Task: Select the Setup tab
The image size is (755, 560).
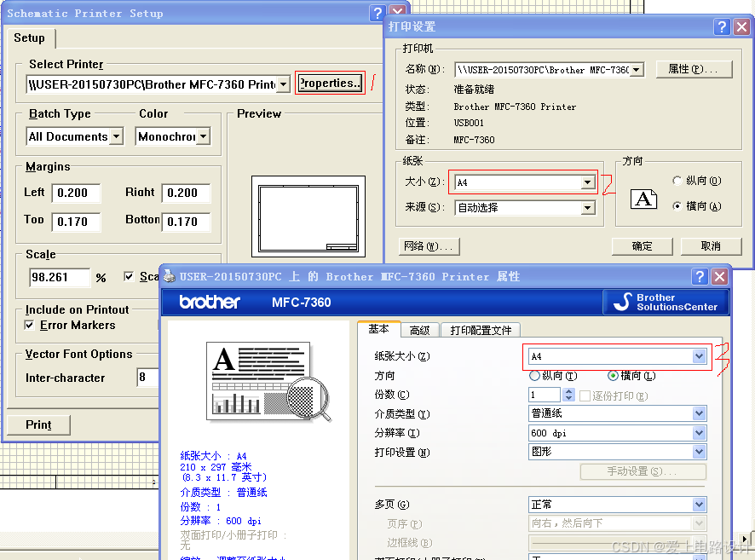Action: click(29, 38)
